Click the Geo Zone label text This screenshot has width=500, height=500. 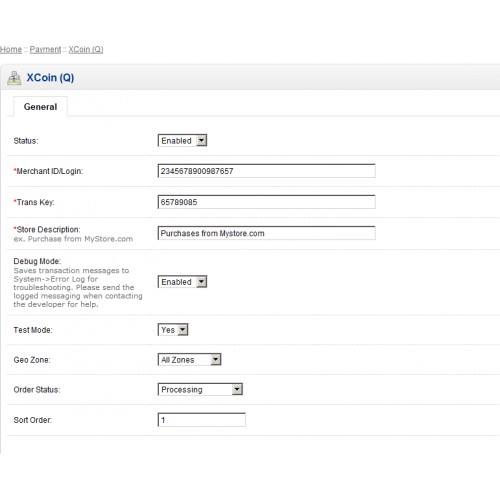tap(32, 360)
